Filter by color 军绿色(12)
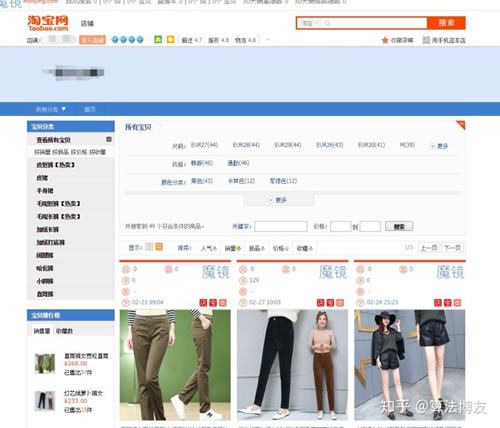Image resolution: width=500 pixels, height=428 pixels. coord(283,181)
